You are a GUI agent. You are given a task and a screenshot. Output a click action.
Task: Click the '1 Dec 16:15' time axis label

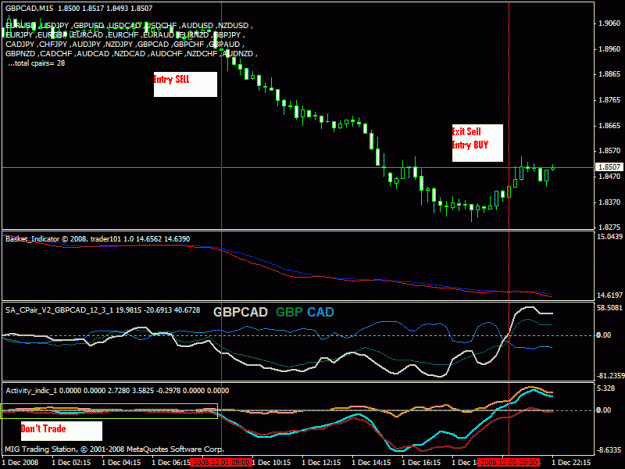pyautogui.click(x=421, y=462)
